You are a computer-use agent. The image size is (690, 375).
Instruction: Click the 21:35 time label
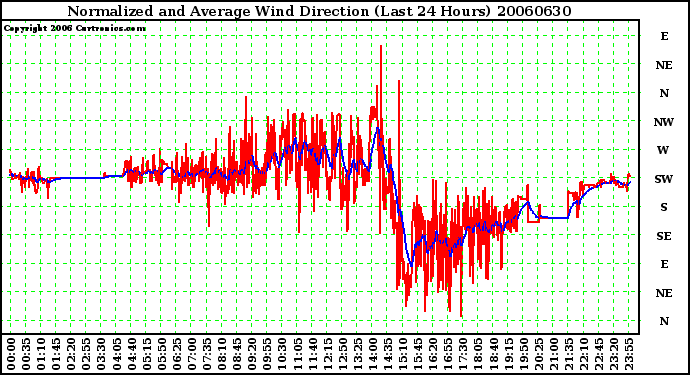point(568,354)
